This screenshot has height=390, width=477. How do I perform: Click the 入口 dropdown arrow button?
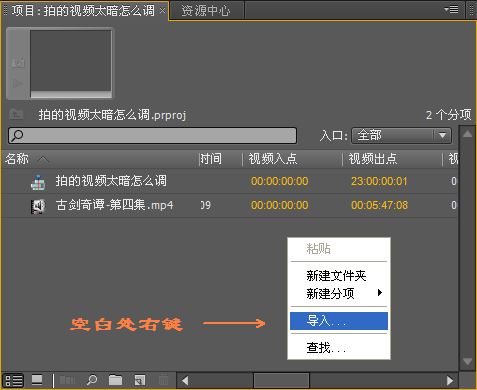(x=442, y=135)
